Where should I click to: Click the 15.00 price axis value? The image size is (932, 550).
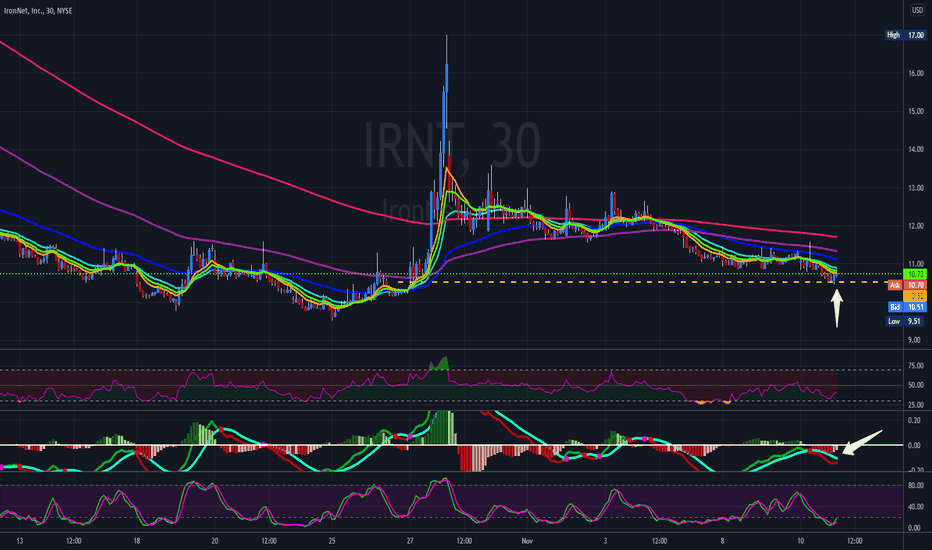point(916,111)
